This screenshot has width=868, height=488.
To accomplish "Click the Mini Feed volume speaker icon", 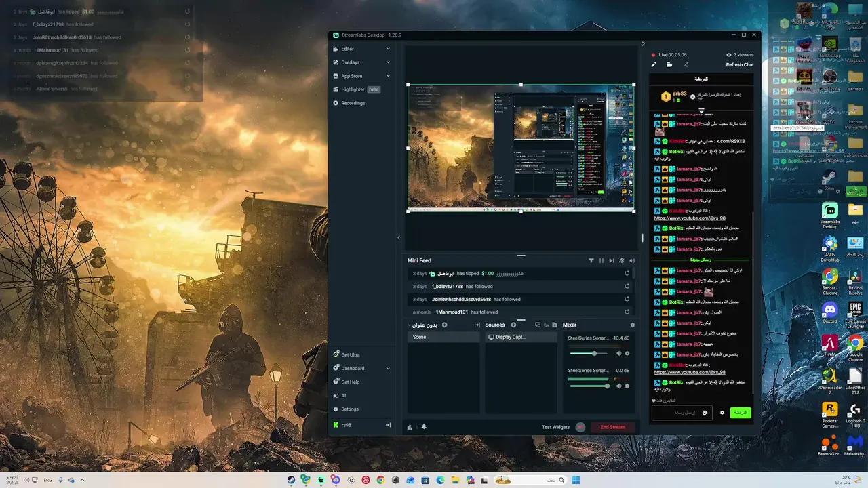I will (x=632, y=260).
